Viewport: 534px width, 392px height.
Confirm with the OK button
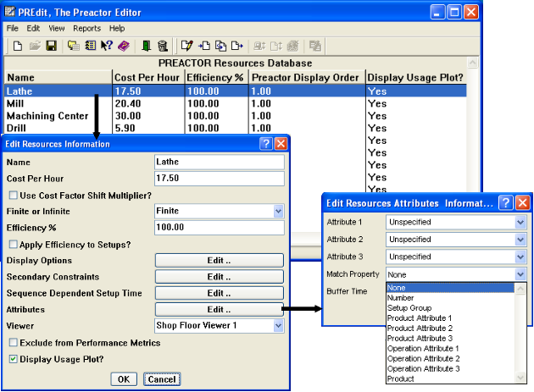124,379
